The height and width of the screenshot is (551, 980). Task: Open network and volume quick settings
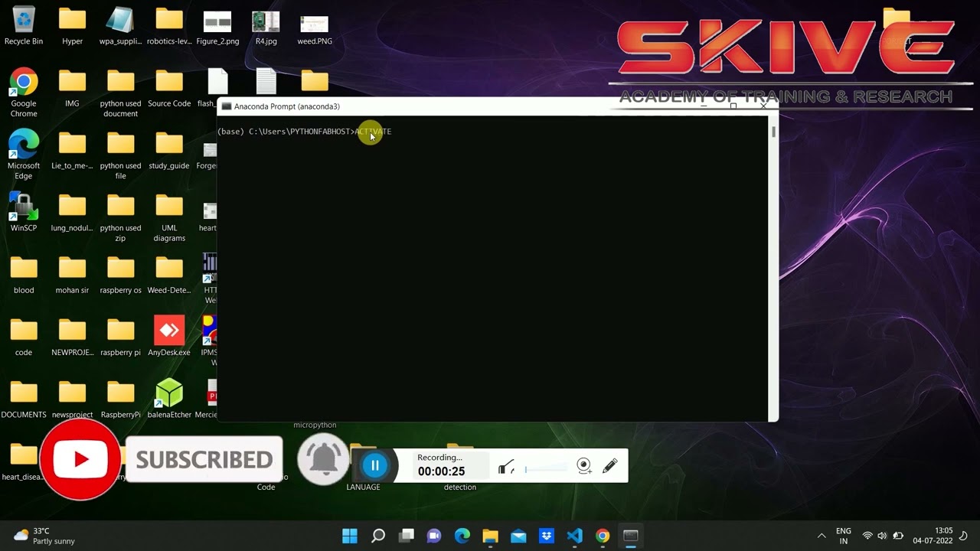point(882,536)
